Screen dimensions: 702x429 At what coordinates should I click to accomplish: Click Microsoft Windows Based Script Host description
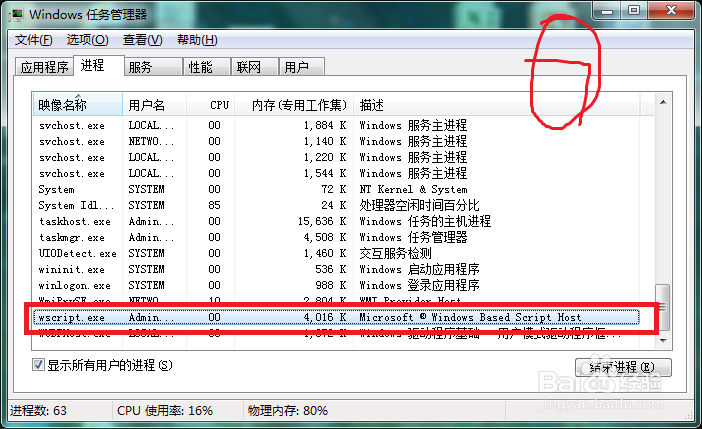(470, 317)
